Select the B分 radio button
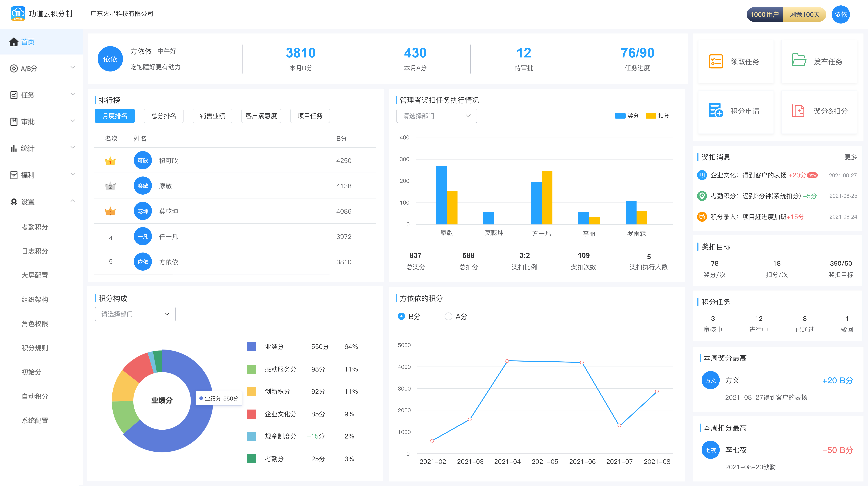 401,316
